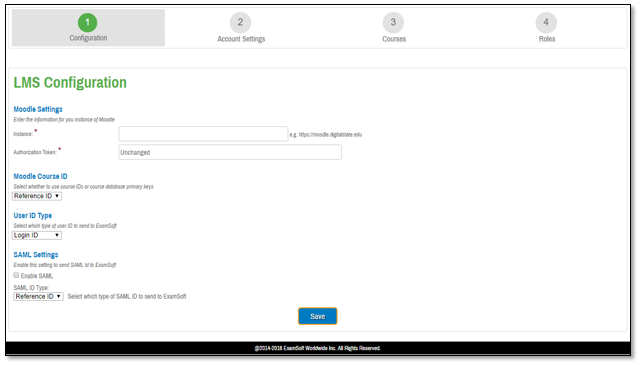Click the Save button
This screenshot has width=640, height=365.
point(318,316)
